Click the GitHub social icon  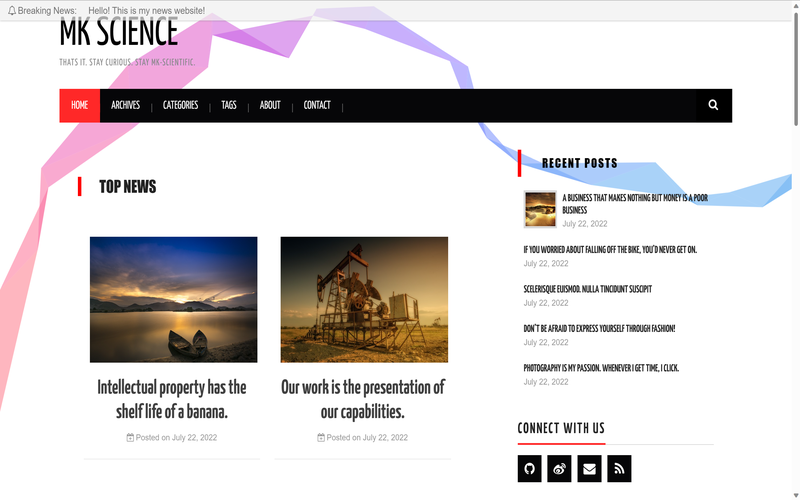click(530, 468)
